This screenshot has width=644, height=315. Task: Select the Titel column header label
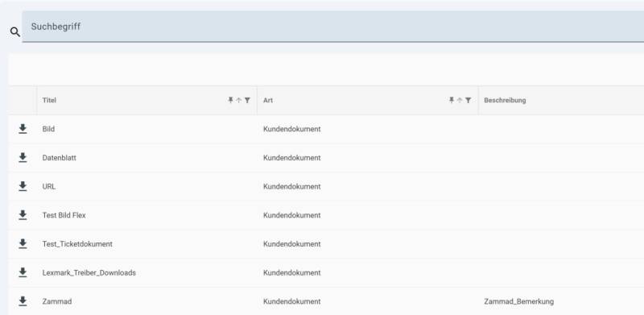point(49,101)
